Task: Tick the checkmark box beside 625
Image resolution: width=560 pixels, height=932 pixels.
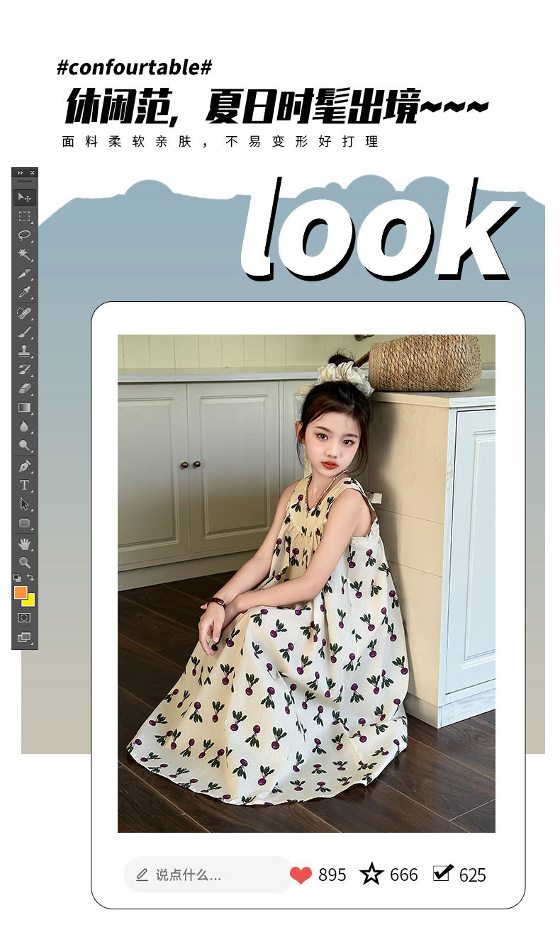Action: coord(442,872)
